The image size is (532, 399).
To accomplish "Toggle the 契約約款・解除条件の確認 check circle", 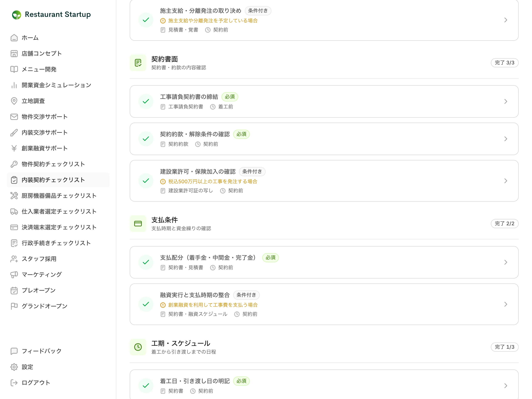I will click(x=146, y=139).
